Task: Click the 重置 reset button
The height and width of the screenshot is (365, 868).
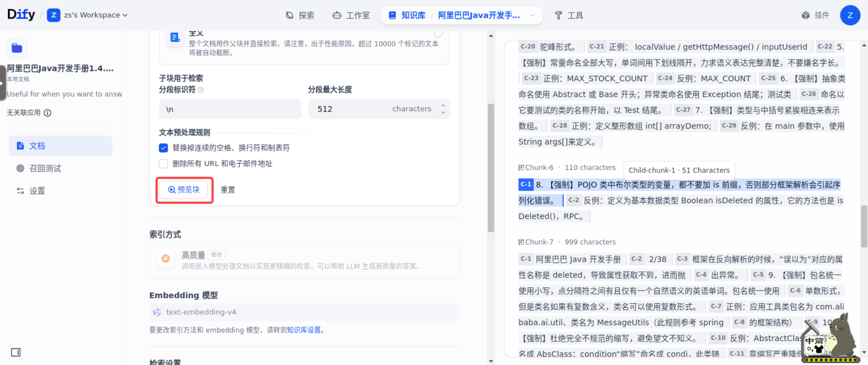Action: (228, 190)
